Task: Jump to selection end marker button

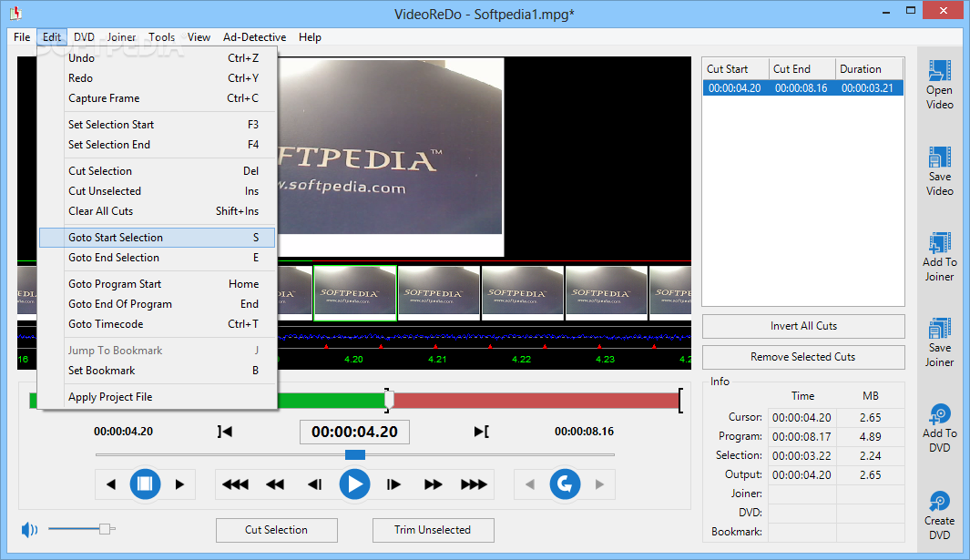Action: click(x=481, y=432)
